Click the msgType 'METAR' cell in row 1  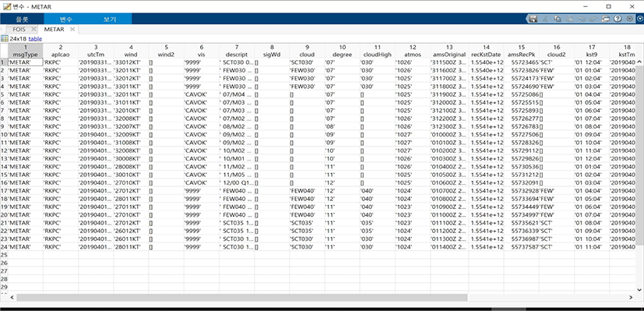click(26, 62)
